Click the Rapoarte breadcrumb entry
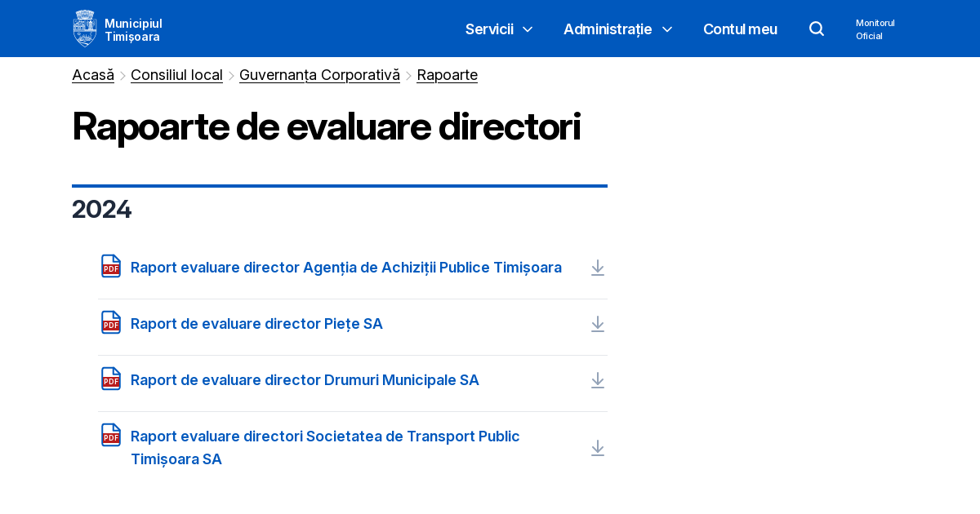Screen dimensions: 980x514 [x=447, y=74]
